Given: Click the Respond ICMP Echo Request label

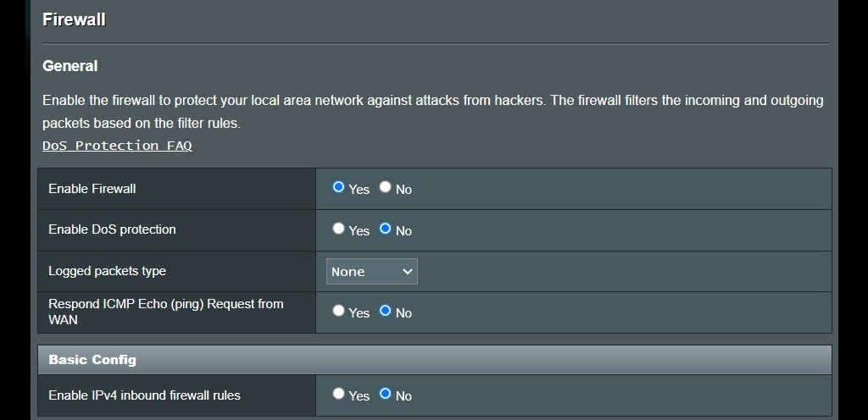Looking at the screenshot, I should coord(166,312).
